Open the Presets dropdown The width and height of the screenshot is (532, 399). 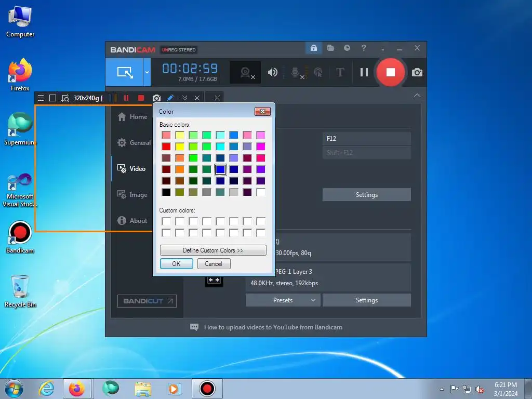[x=283, y=300]
